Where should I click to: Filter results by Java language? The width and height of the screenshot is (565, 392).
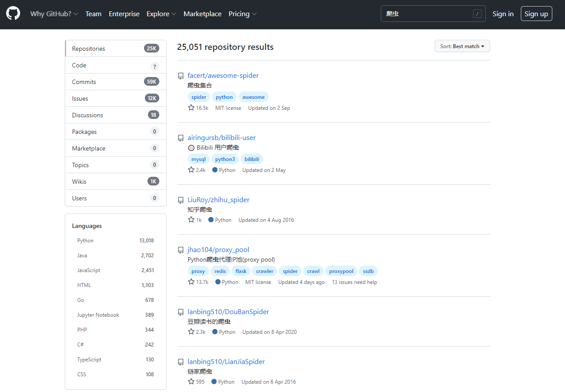click(116, 255)
